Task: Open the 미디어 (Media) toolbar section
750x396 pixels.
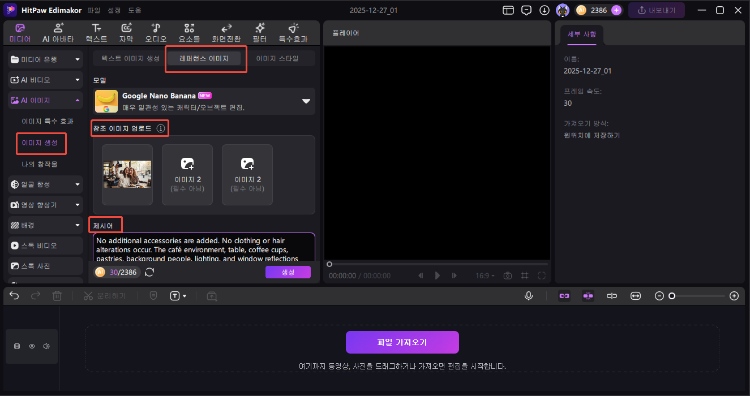Action: pos(20,33)
